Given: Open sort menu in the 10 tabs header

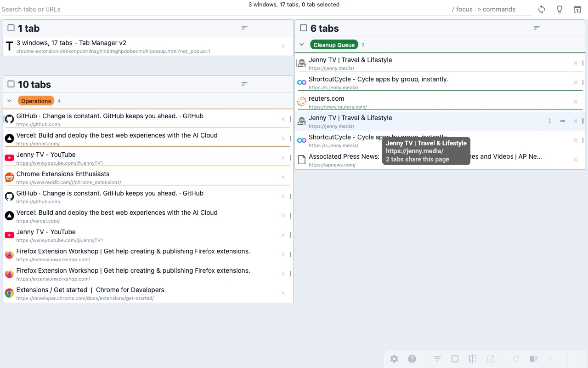Looking at the screenshot, I should (245, 84).
